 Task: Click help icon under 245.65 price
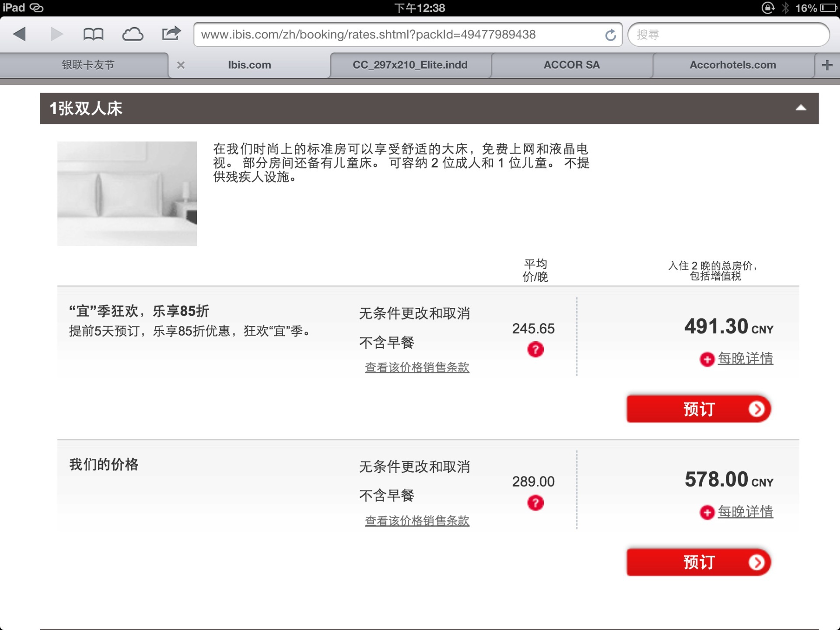(x=535, y=350)
